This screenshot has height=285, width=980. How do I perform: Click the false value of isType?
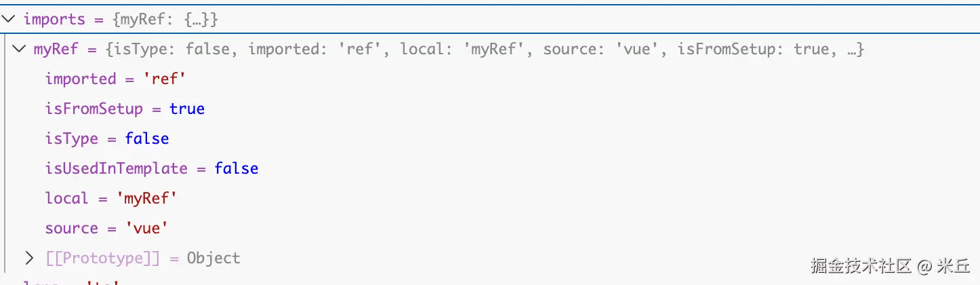point(147,138)
